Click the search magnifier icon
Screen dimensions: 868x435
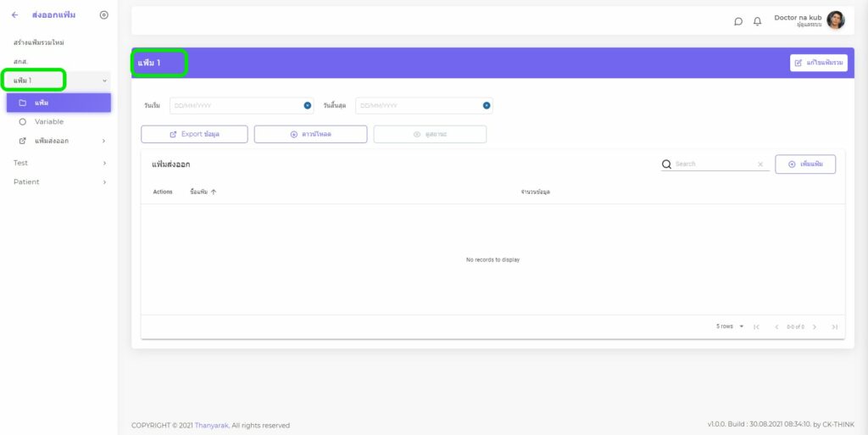click(666, 165)
